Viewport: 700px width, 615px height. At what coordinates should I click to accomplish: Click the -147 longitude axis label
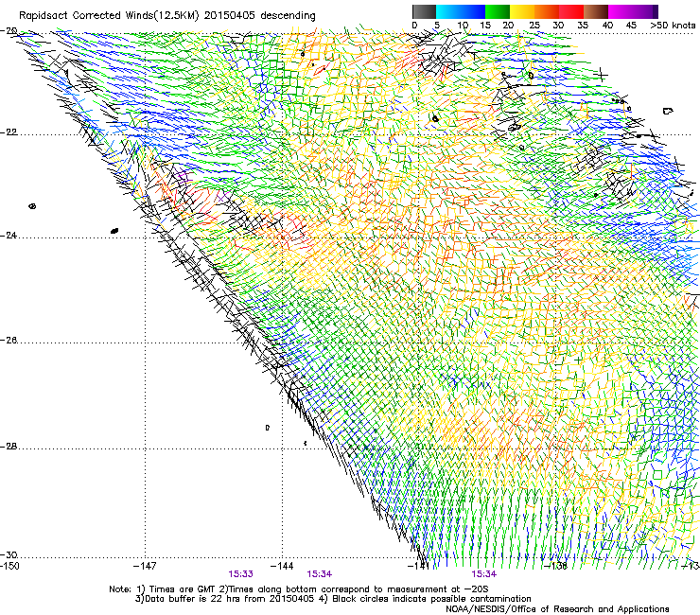coord(145,567)
